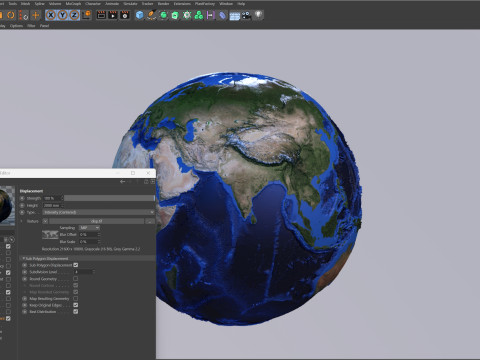Screen dimensions: 480x360
Task: Enable the Round Geometry checkbox
Action: 76,279
